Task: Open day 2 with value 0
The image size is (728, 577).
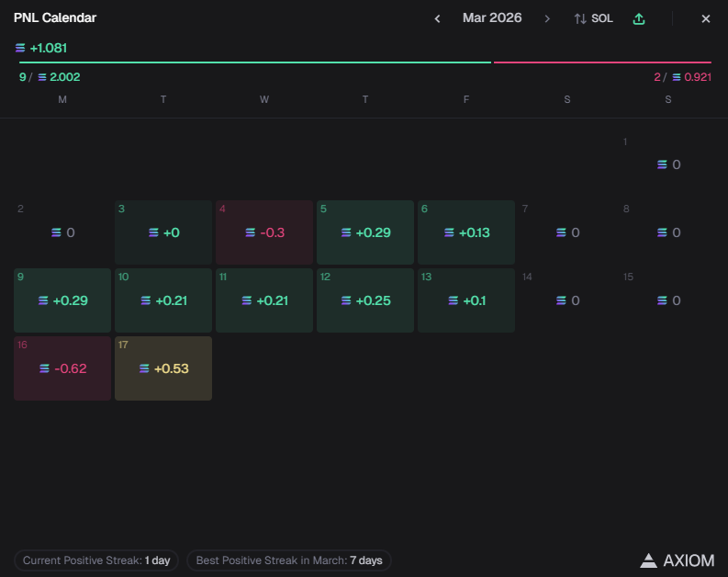Action: click(x=62, y=232)
